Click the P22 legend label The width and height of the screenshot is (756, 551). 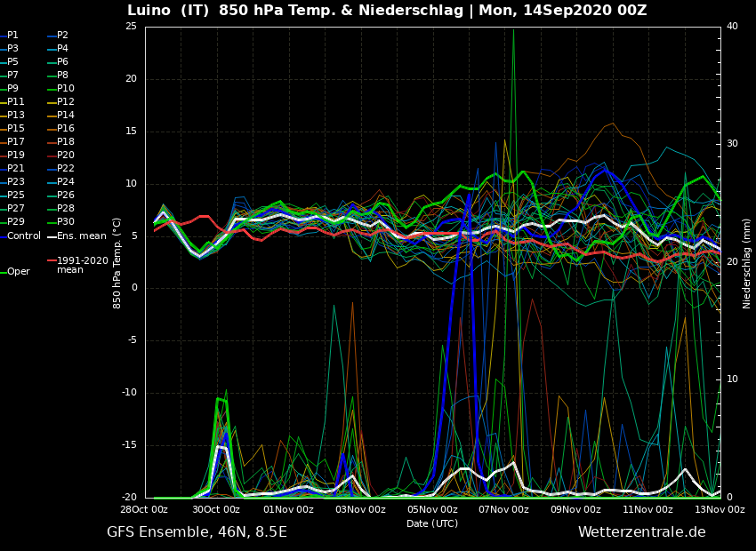[x=66, y=169]
